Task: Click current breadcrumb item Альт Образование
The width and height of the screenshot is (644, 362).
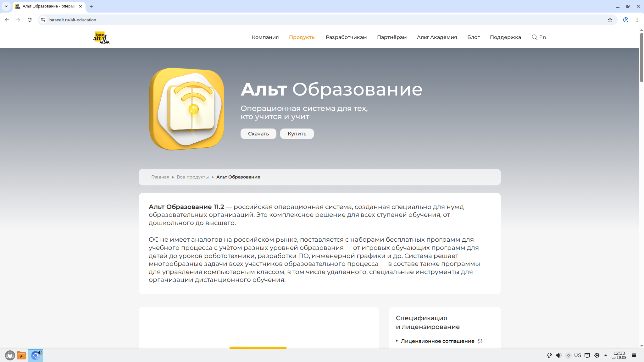Action: [x=238, y=177]
